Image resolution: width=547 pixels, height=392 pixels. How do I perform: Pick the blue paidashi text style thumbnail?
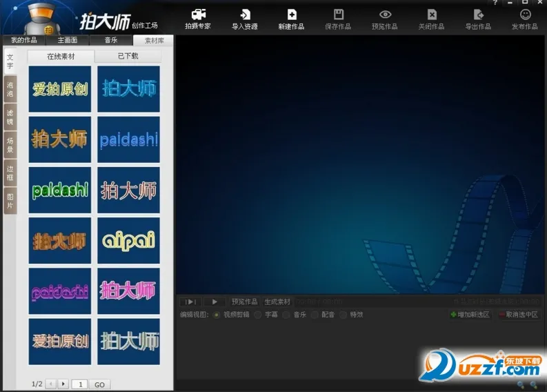128,139
